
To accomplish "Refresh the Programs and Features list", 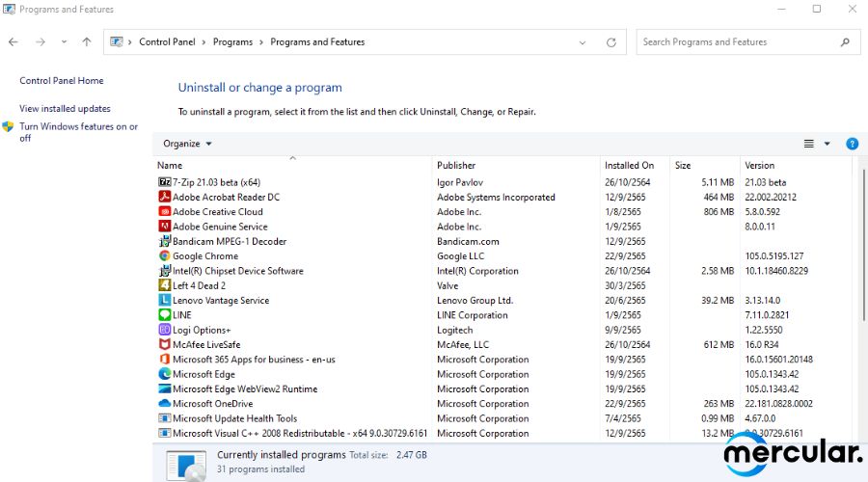I will pyautogui.click(x=611, y=42).
